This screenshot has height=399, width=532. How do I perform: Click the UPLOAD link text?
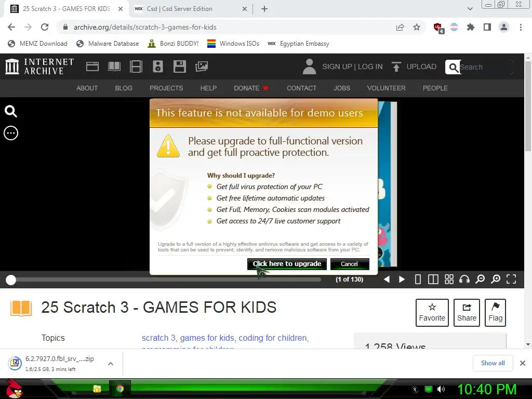(421, 66)
